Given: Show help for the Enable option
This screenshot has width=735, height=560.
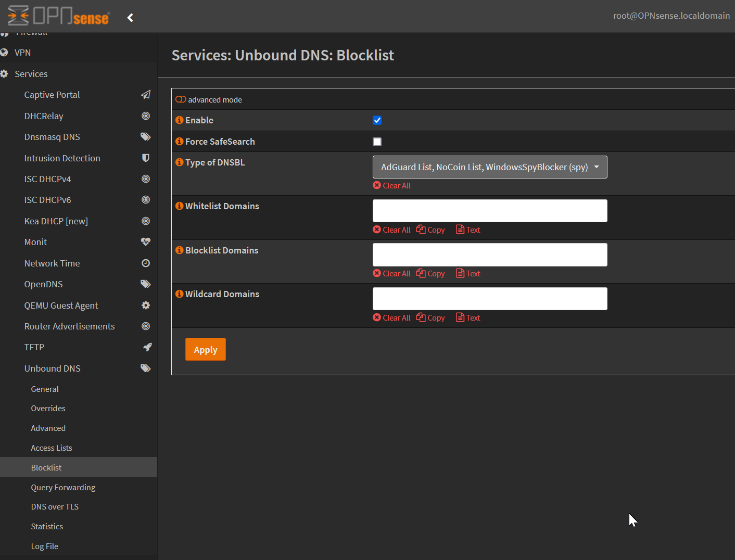Looking at the screenshot, I should click(180, 120).
